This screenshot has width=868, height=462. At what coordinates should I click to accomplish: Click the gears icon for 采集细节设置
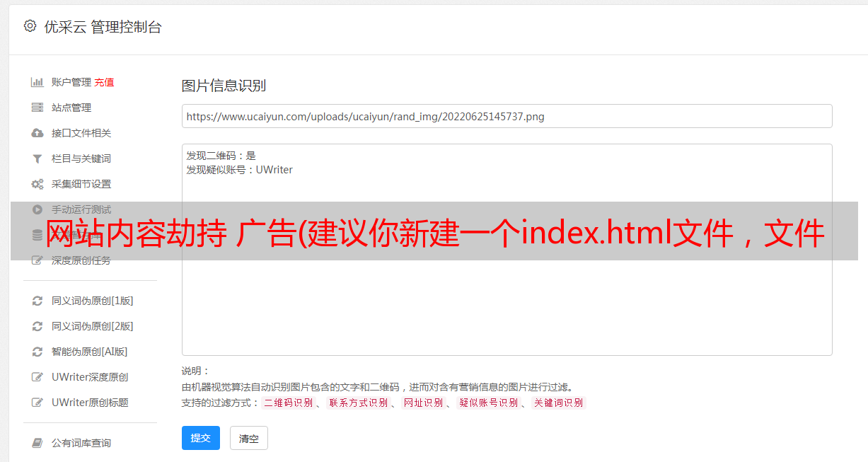[37, 184]
